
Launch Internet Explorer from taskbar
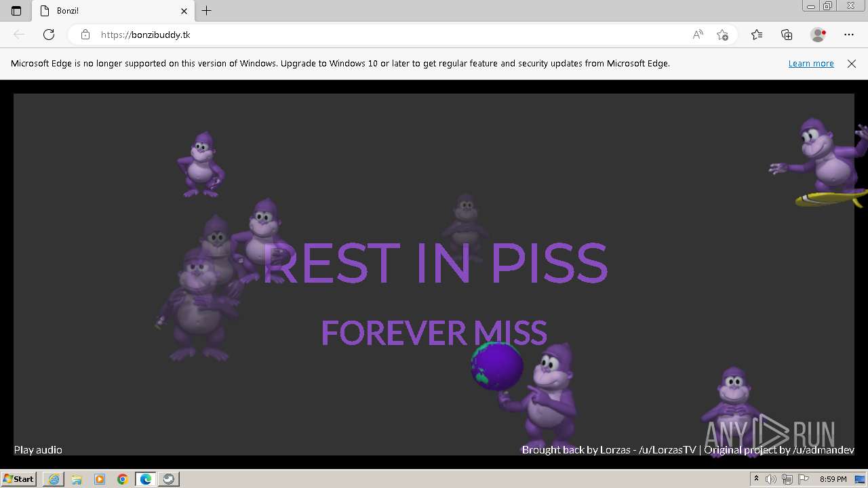(x=54, y=479)
